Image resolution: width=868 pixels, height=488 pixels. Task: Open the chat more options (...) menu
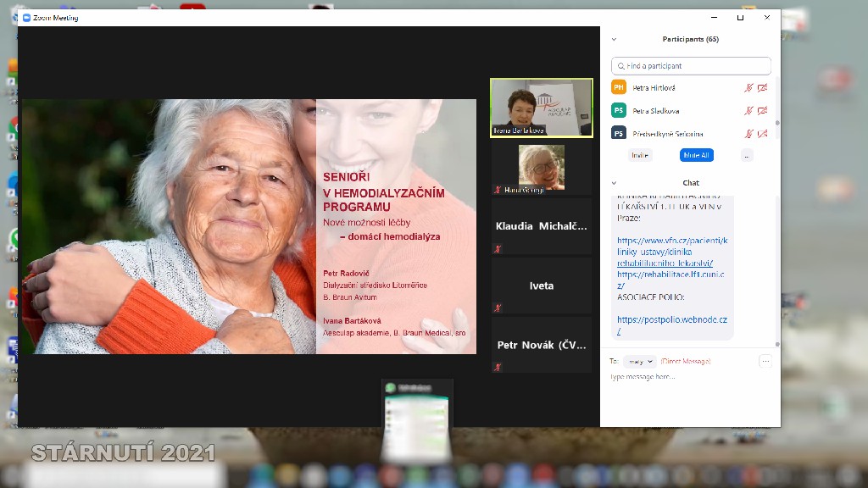coord(765,362)
